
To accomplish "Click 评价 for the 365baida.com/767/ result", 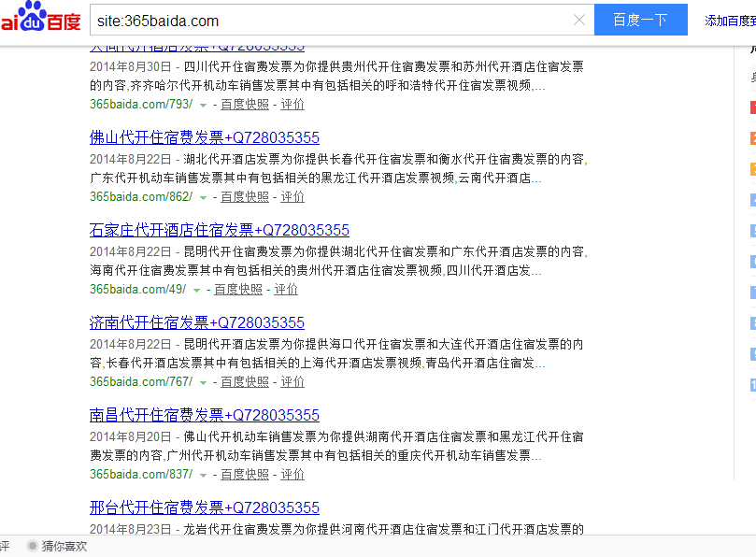I will 292,382.
